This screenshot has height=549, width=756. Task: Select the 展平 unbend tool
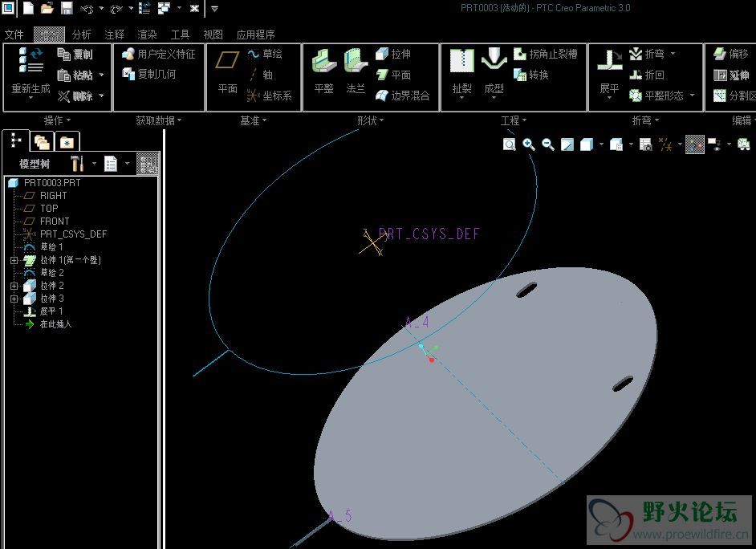(x=609, y=72)
